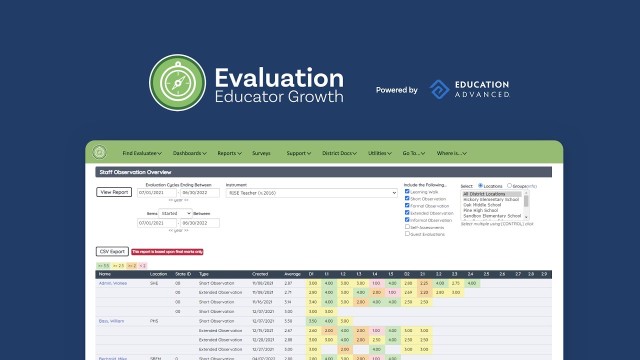The width and height of the screenshot is (640, 360).
Task: Click the Staff Observation Overview title bar
Action: (x=324, y=172)
